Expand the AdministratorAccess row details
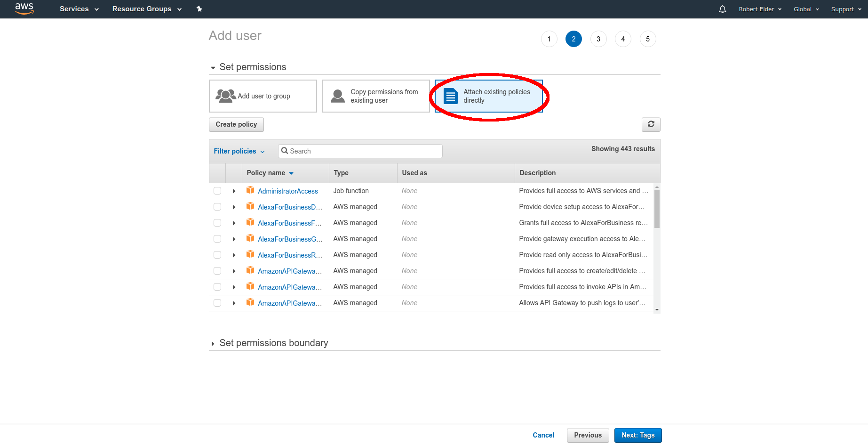Viewport: 868px width, 446px height. coord(234,191)
